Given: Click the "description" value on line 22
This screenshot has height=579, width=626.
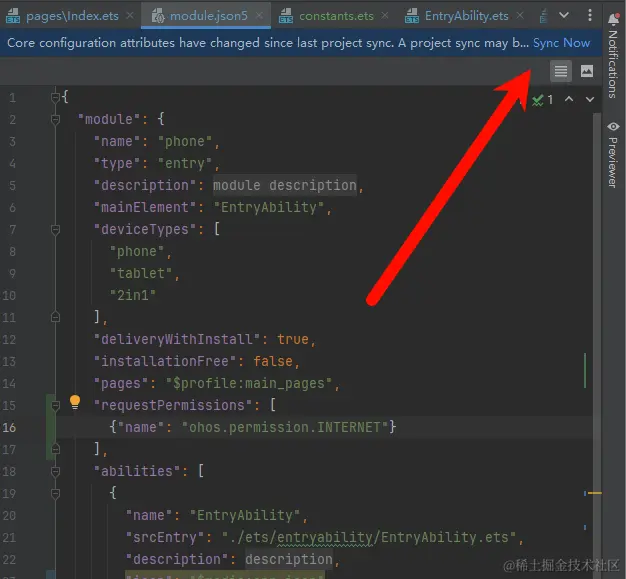Looking at the screenshot, I should pos(289,559).
